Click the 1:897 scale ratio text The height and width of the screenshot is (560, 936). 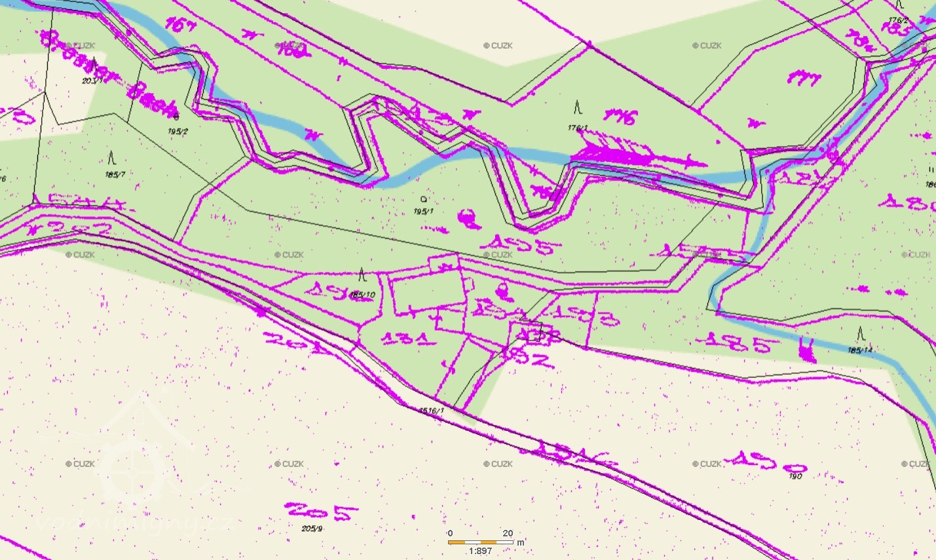[x=480, y=551]
